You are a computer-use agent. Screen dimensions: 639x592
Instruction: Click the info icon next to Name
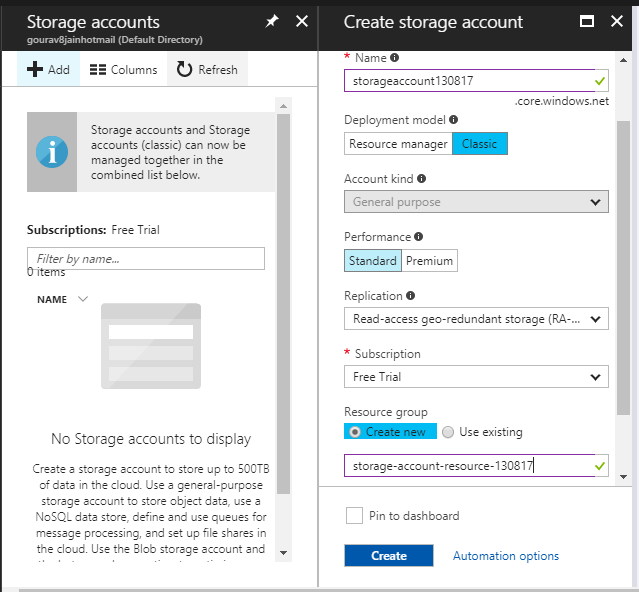395,58
